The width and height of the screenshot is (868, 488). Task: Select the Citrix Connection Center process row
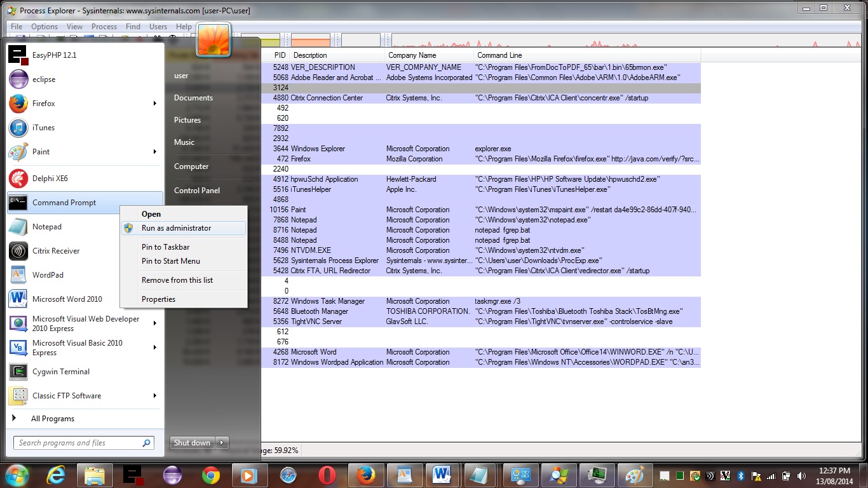point(480,98)
